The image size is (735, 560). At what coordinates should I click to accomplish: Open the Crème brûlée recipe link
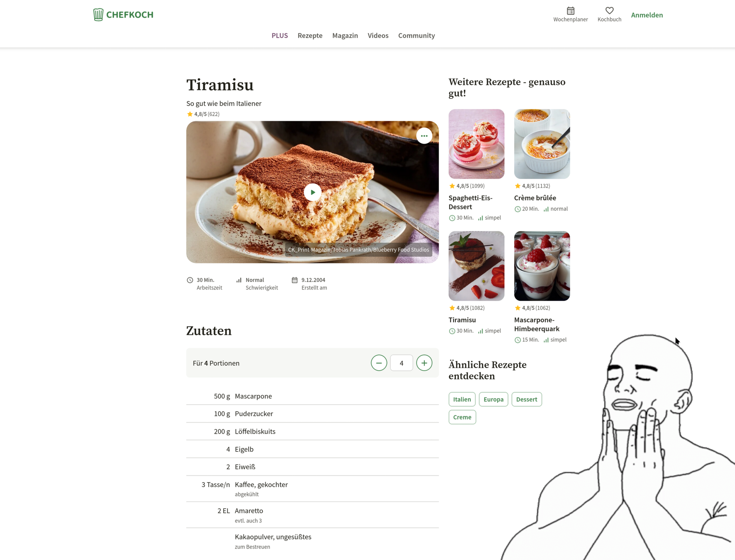[535, 198]
